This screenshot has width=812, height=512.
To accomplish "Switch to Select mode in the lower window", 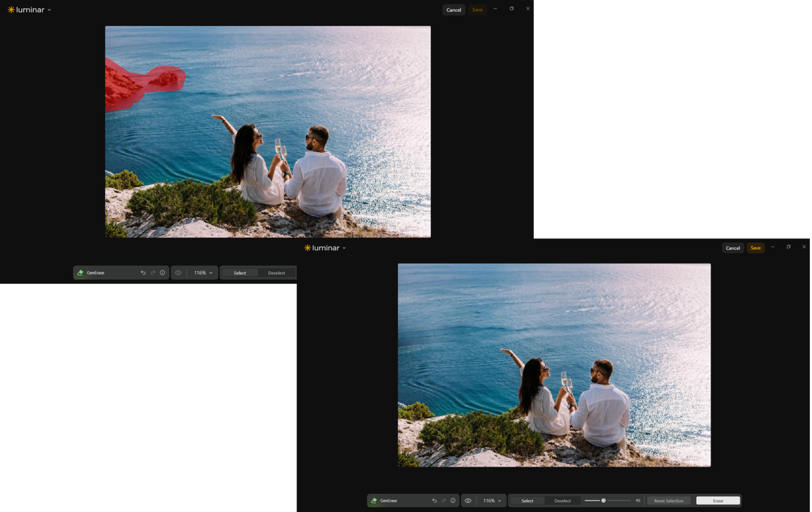I will pos(527,500).
